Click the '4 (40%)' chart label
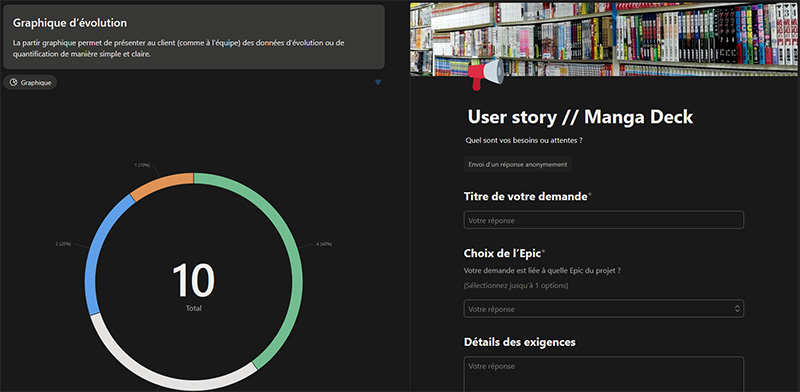Screen dimensions: 800x392 324,244
